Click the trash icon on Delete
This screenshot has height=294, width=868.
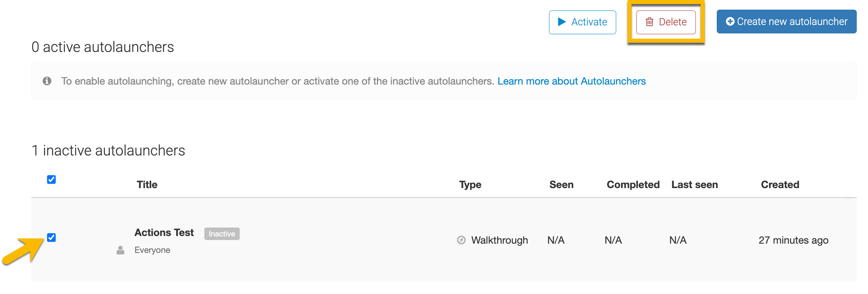[649, 22]
